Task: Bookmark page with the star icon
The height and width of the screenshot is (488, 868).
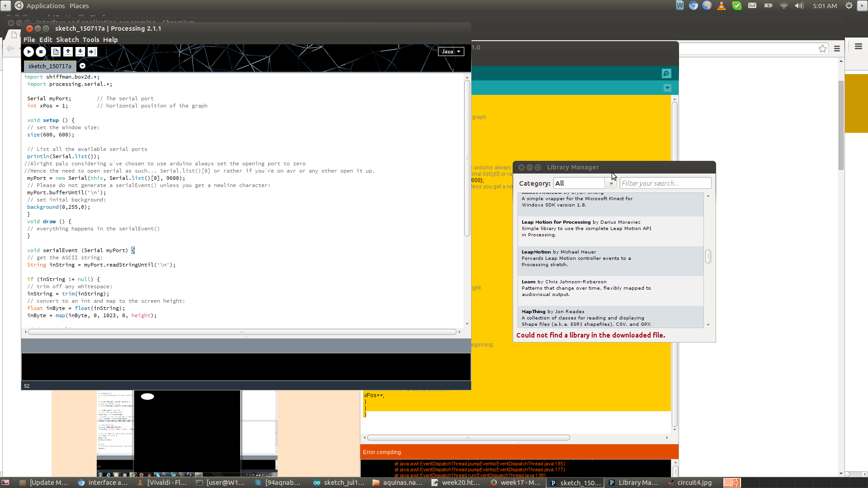Action: 822,49
